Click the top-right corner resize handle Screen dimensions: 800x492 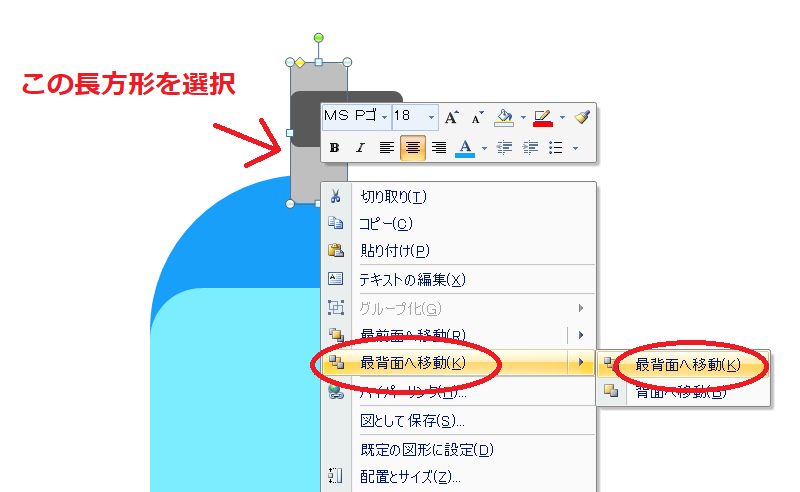pos(347,62)
